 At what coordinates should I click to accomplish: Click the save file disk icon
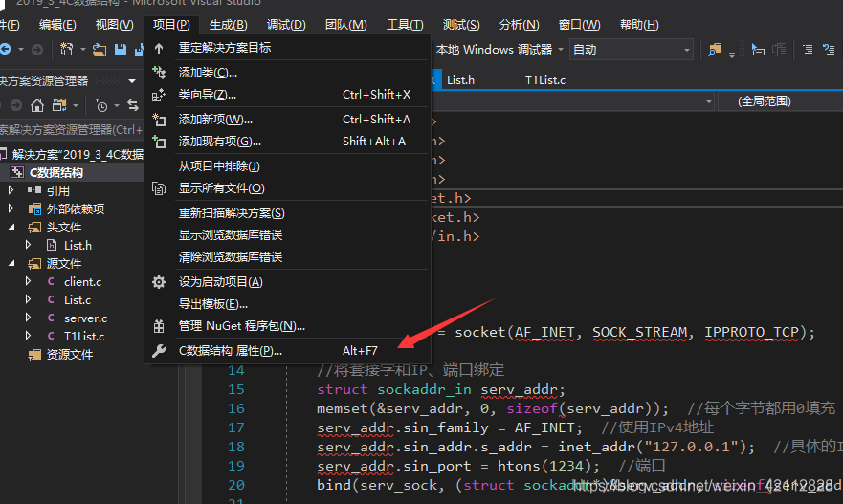(121, 50)
